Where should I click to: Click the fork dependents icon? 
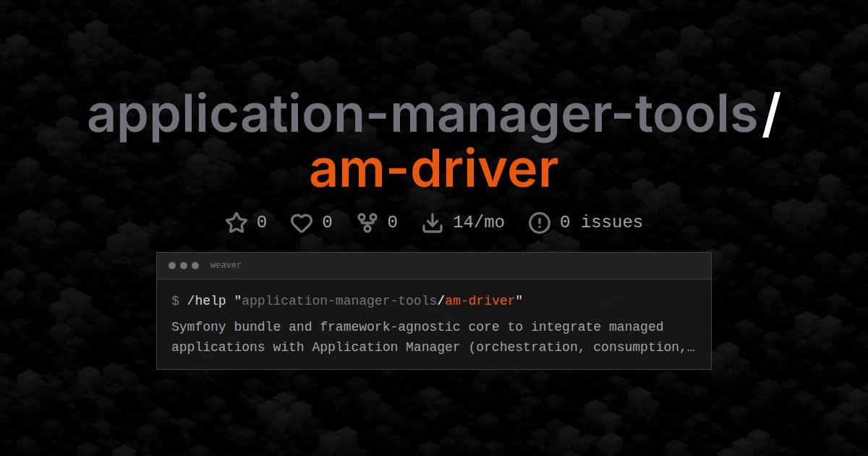tap(367, 222)
